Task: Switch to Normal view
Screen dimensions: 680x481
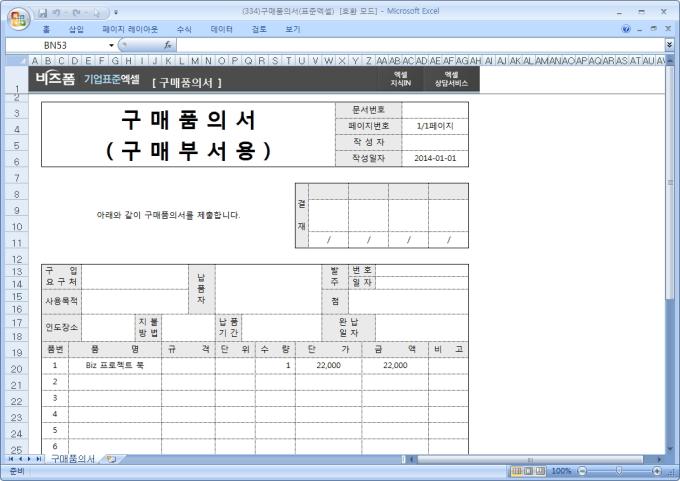Action: point(517,471)
